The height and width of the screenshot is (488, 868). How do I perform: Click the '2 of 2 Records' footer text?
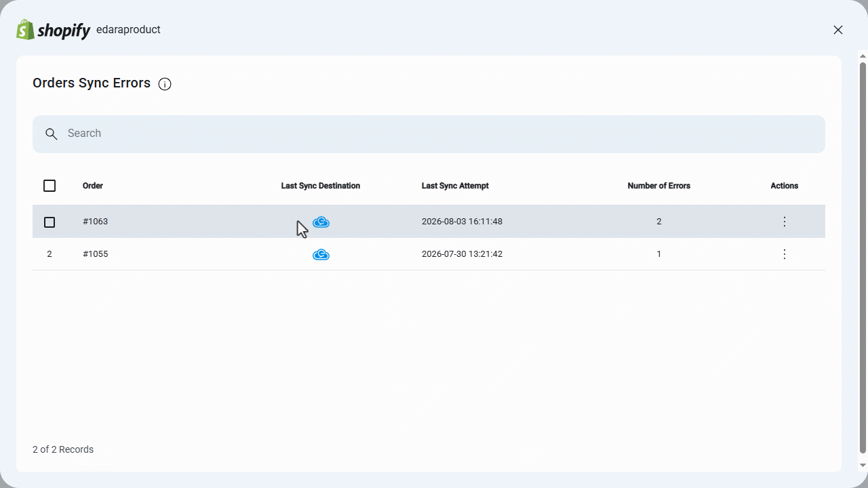tap(63, 449)
